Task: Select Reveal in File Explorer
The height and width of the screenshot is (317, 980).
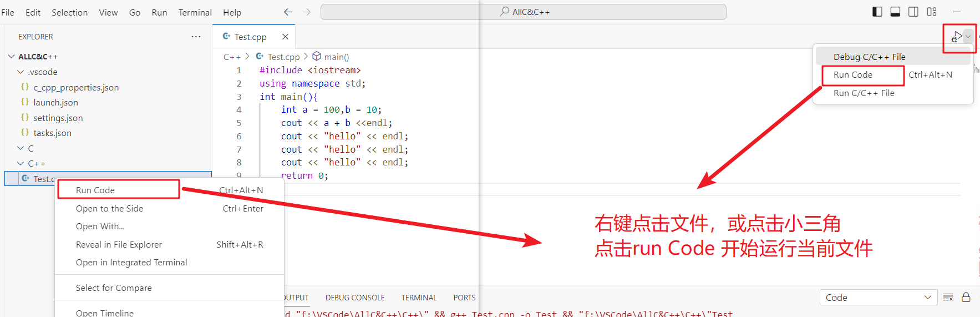Action: tap(169, 245)
